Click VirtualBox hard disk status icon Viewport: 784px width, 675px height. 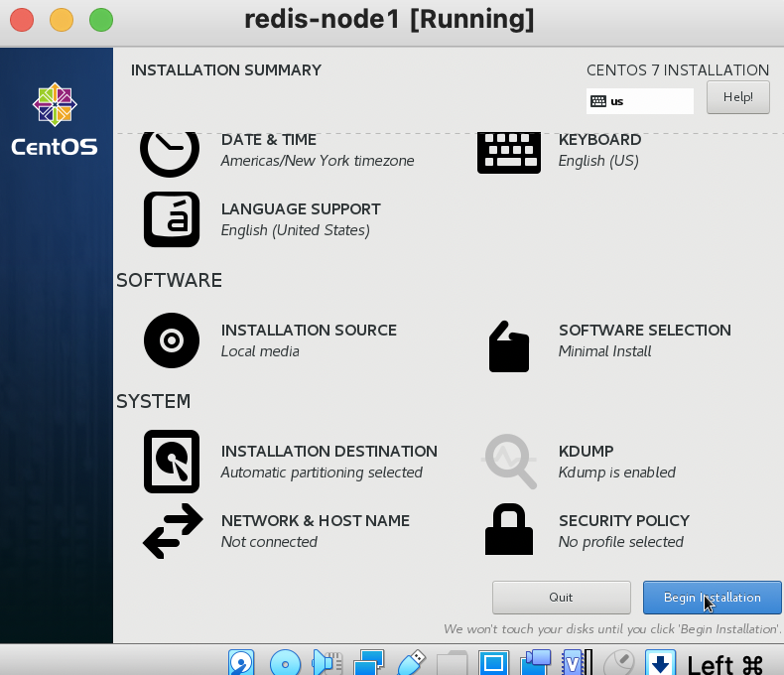coord(241,663)
